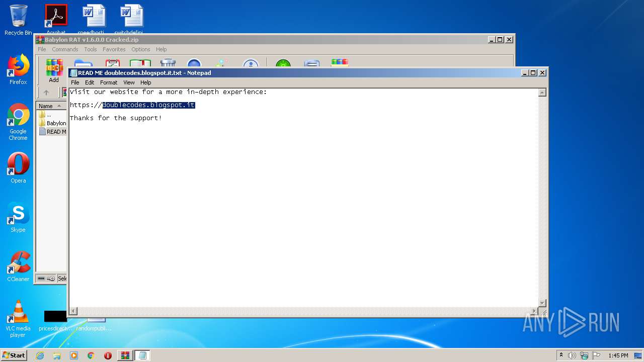Sort WinRAR list by Name column
Viewport: 644px width, 362px height.
coord(51,106)
